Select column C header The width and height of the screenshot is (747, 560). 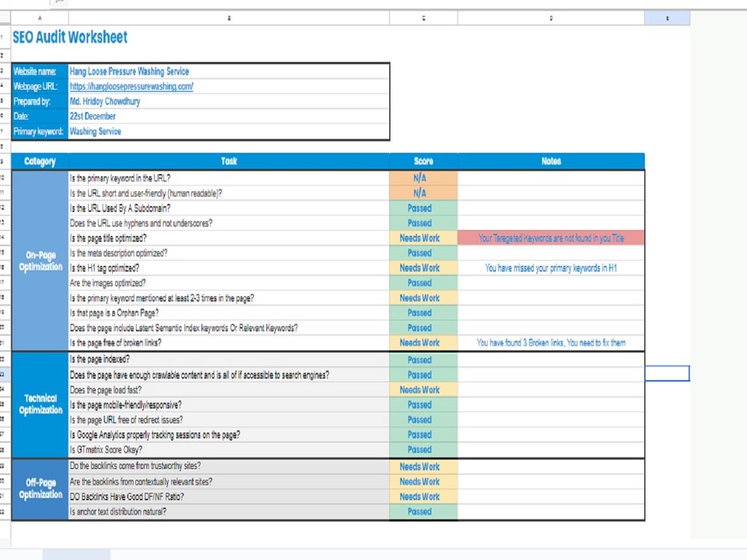[424, 18]
